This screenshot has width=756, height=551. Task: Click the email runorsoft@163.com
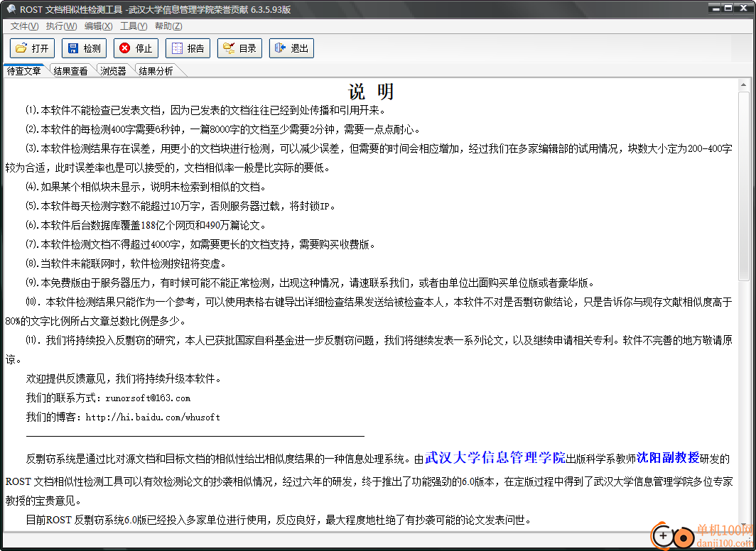(x=148, y=398)
